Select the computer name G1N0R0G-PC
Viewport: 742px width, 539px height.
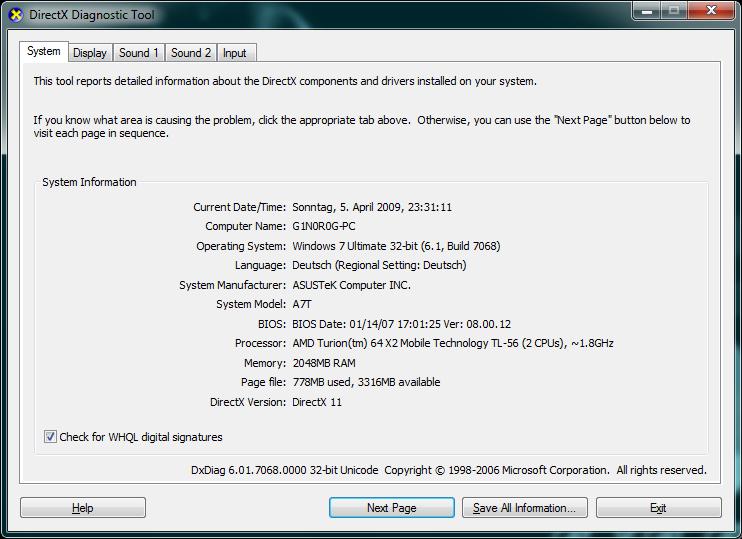click(x=324, y=226)
